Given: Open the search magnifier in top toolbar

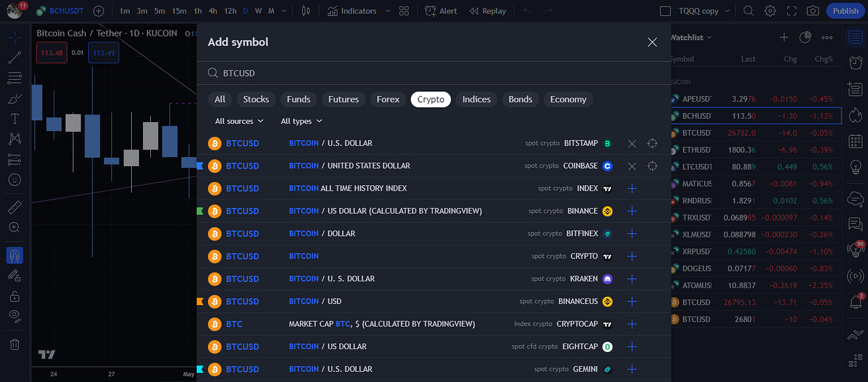Looking at the screenshot, I should (x=749, y=11).
